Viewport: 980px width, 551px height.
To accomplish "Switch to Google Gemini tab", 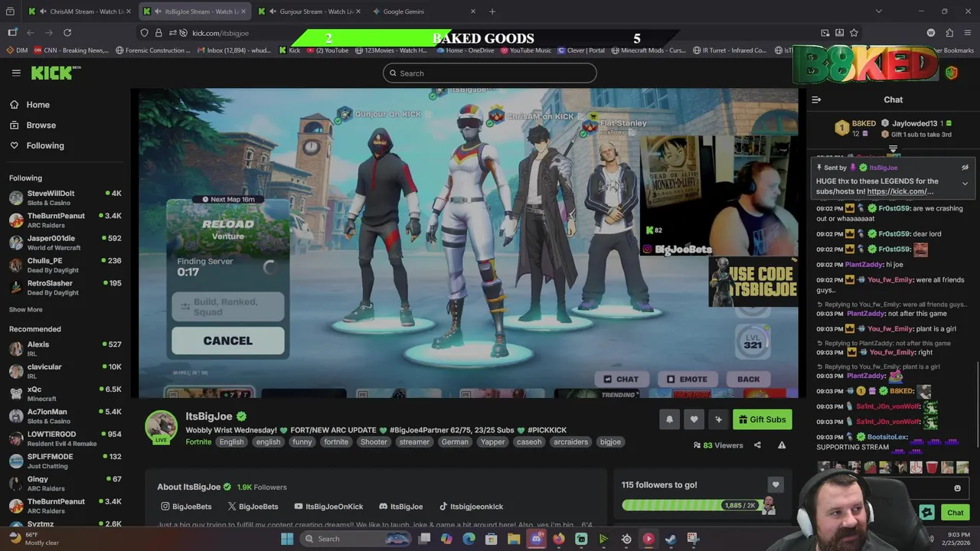I will coord(425,11).
